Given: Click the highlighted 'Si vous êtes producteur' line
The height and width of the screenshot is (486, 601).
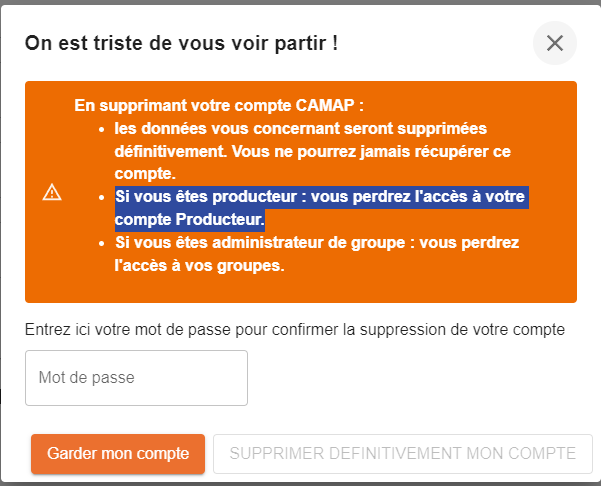Looking at the screenshot, I should point(320,196).
